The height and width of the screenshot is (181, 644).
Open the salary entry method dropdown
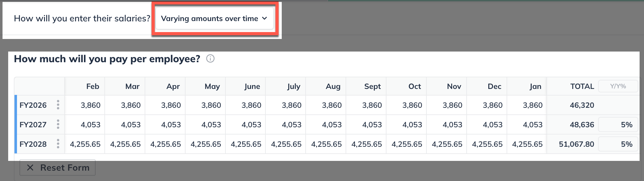[214, 19]
